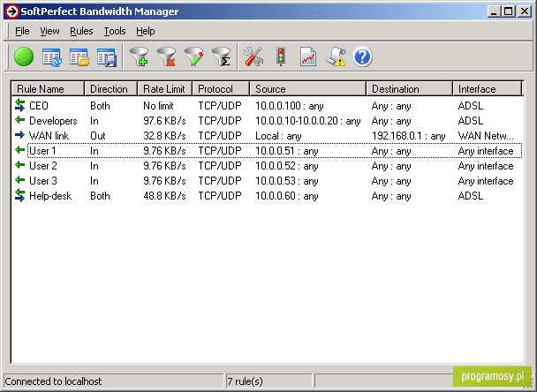Click the Developers rule green arrow icon
Screen dimensions: 537x392
click(x=19, y=120)
